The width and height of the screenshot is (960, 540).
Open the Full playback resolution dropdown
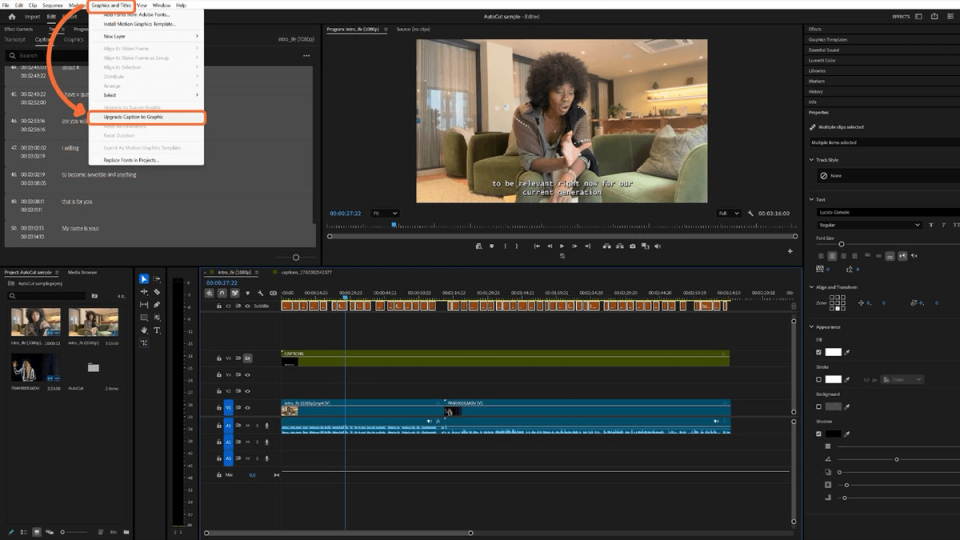tap(729, 213)
